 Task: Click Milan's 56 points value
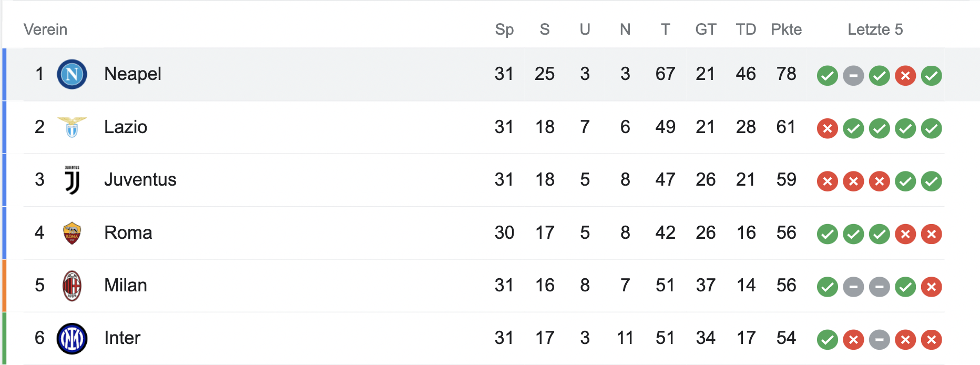pos(786,286)
